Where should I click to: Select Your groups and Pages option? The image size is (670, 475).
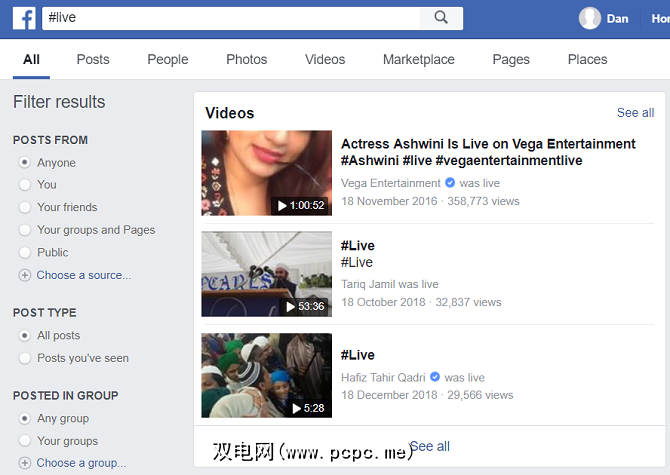pyautogui.click(x=25, y=230)
